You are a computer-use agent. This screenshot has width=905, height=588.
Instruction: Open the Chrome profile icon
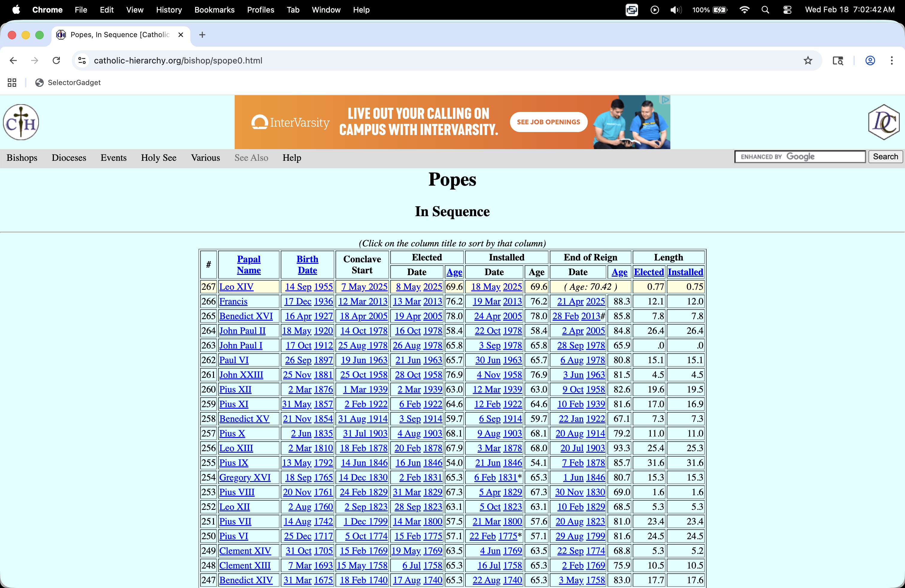pyautogui.click(x=870, y=60)
